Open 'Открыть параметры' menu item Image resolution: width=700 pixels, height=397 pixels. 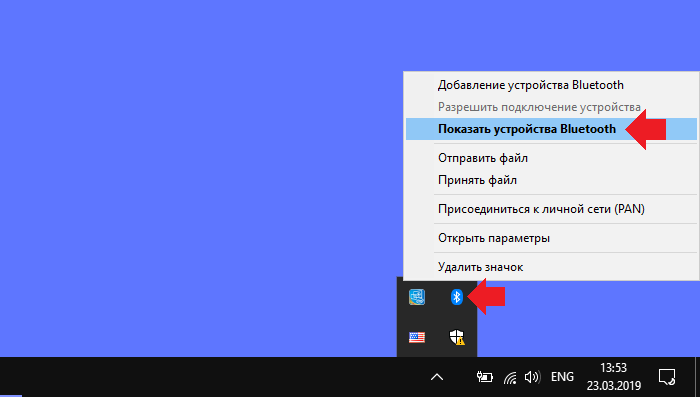551,238
